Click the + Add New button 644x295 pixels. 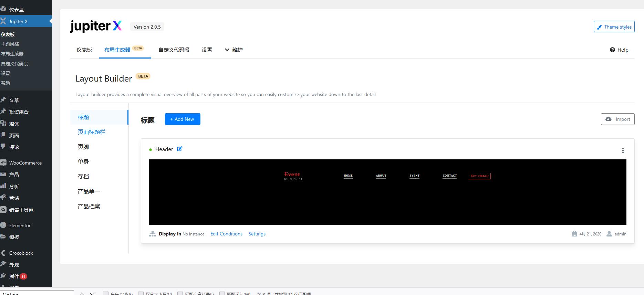click(x=183, y=119)
